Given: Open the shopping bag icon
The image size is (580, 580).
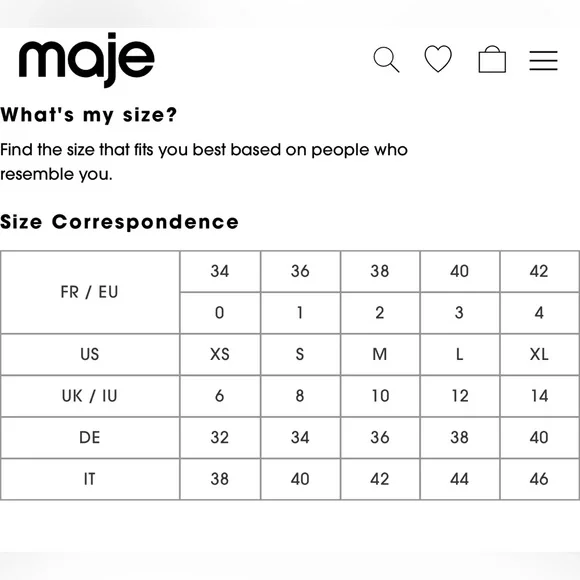Looking at the screenshot, I should [x=492, y=59].
